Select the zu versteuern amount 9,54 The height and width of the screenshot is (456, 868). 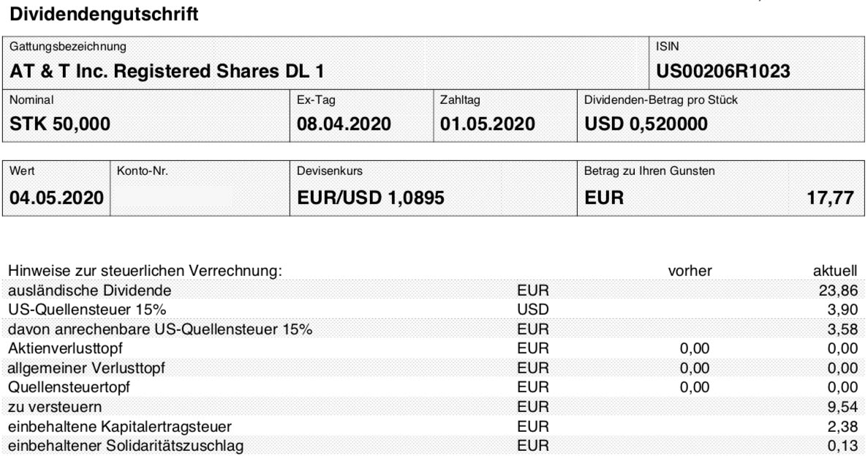coord(842,407)
